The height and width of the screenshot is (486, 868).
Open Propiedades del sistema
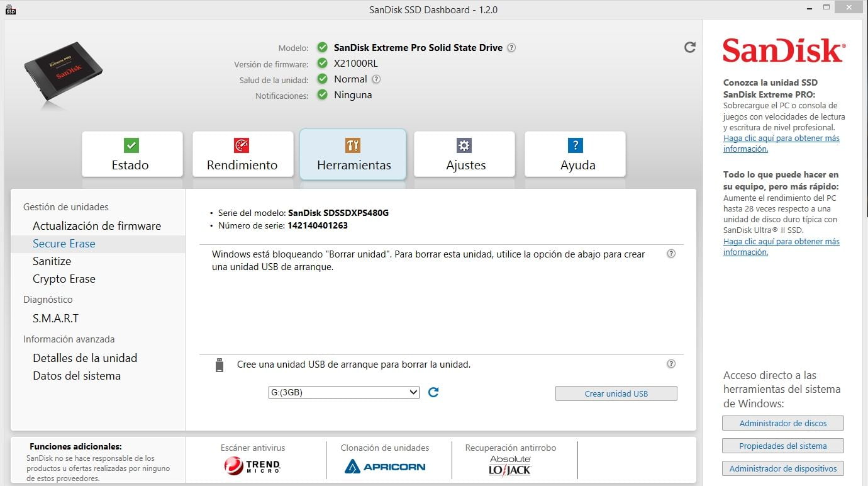[x=783, y=446]
